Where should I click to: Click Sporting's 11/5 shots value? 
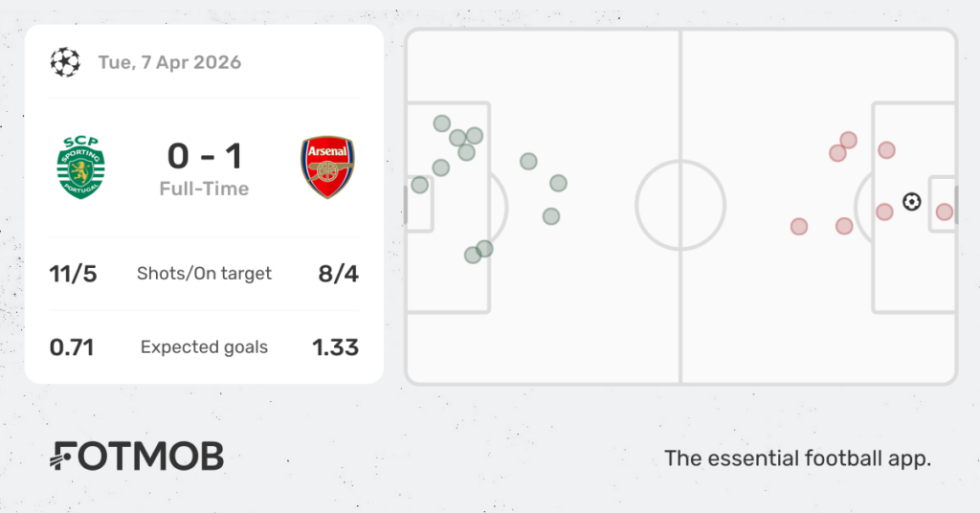(73, 273)
